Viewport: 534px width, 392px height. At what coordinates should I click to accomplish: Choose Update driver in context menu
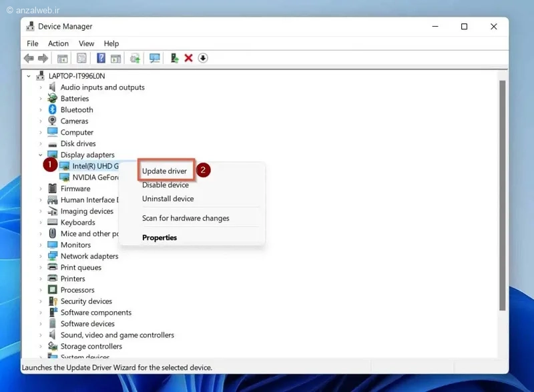(164, 171)
